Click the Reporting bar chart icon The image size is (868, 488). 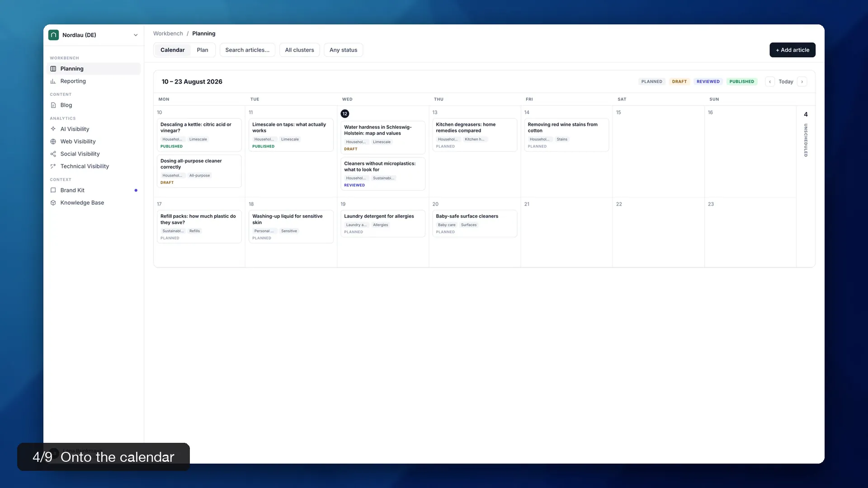coord(53,81)
